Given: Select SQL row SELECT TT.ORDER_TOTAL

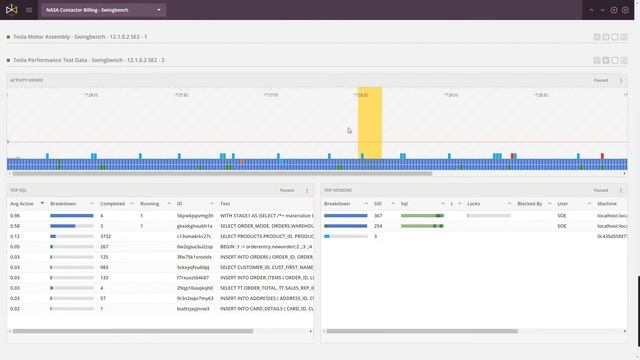Looking at the screenshot, I should [160, 288].
